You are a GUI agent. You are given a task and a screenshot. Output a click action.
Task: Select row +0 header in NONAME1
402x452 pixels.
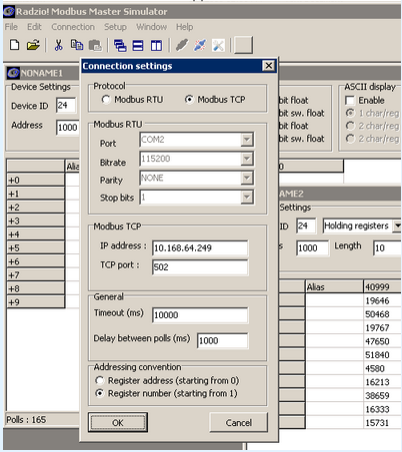[36, 180]
